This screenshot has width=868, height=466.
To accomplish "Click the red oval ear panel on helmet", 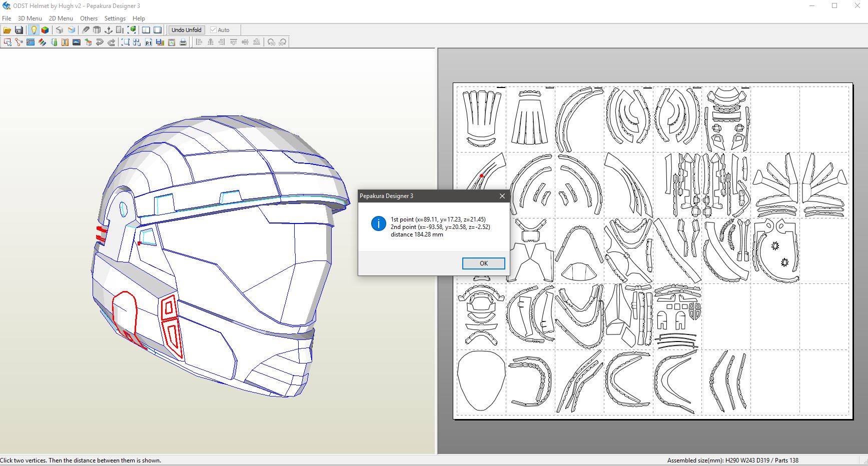I will [125, 312].
